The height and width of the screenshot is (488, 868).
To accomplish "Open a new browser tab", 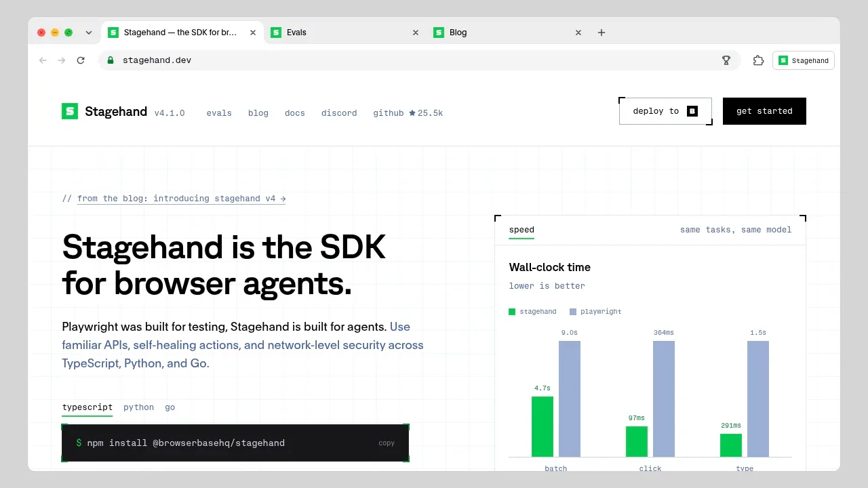I will 601,33.
